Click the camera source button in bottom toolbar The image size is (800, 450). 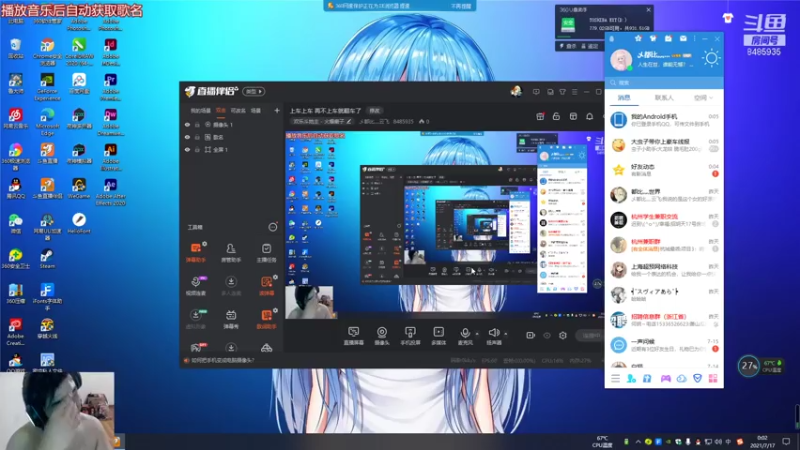pos(382,336)
